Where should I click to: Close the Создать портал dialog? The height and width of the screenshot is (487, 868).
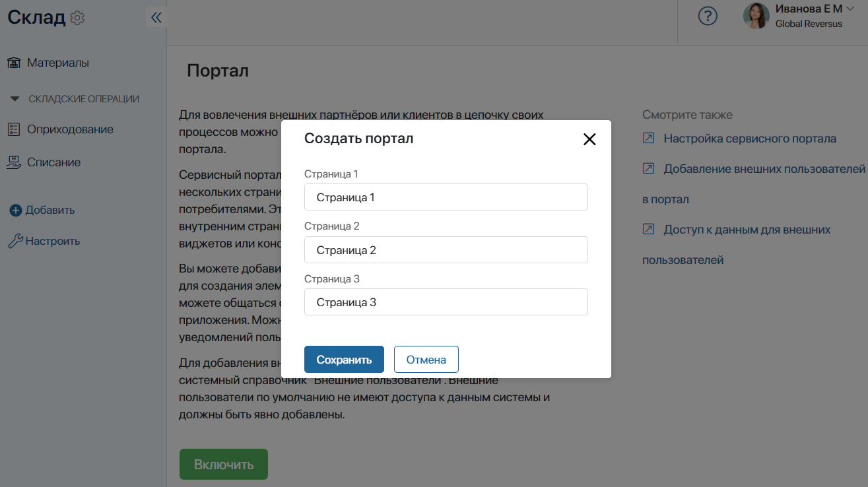point(589,139)
